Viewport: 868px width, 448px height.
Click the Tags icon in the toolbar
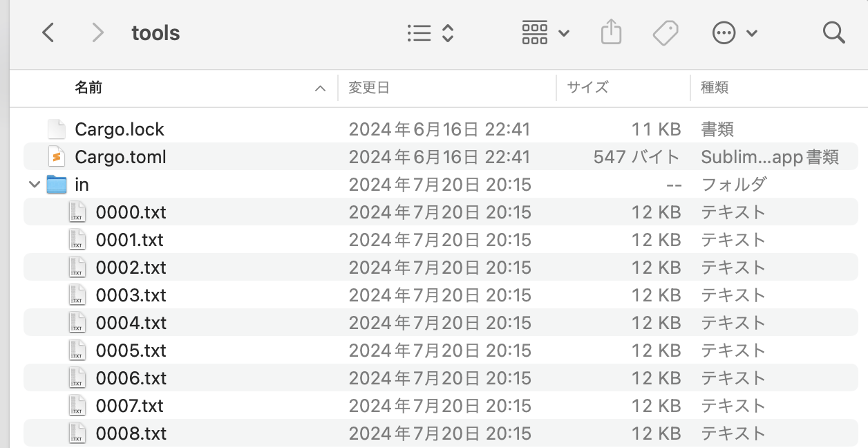tap(665, 32)
